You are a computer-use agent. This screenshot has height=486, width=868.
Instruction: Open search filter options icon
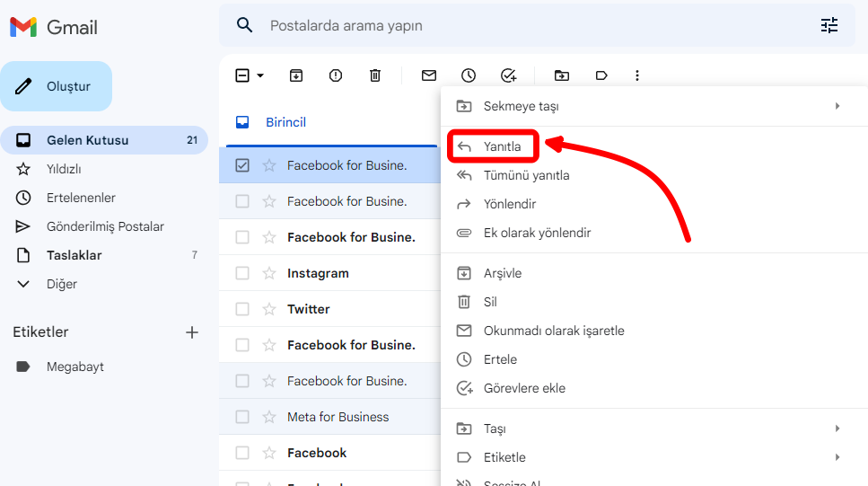tap(829, 25)
